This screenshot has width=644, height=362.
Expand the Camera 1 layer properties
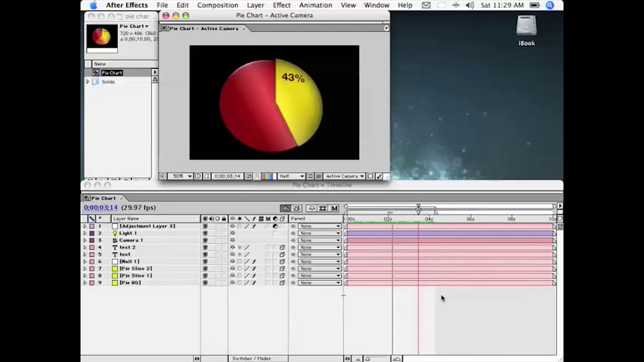(85, 240)
